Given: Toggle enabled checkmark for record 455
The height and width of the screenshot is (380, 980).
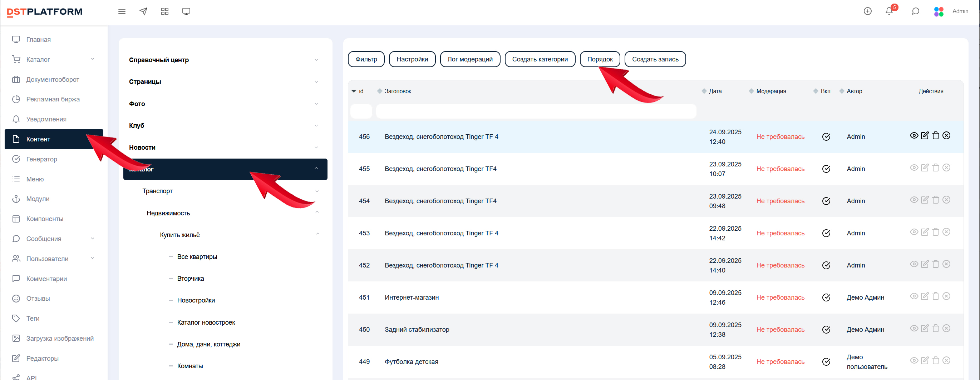Looking at the screenshot, I should click(826, 169).
